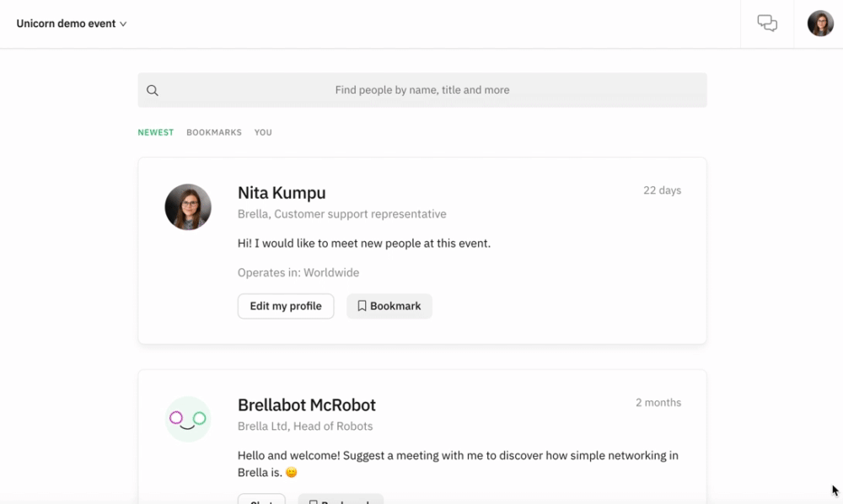Open your account menu via top-right avatar
Viewport: 843px width, 504px height.
pyautogui.click(x=819, y=23)
